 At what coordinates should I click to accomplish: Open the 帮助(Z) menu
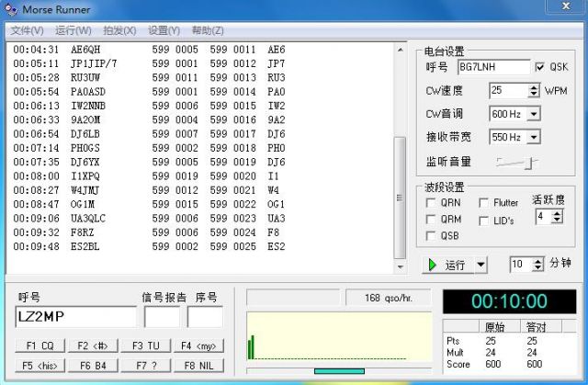click(208, 30)
